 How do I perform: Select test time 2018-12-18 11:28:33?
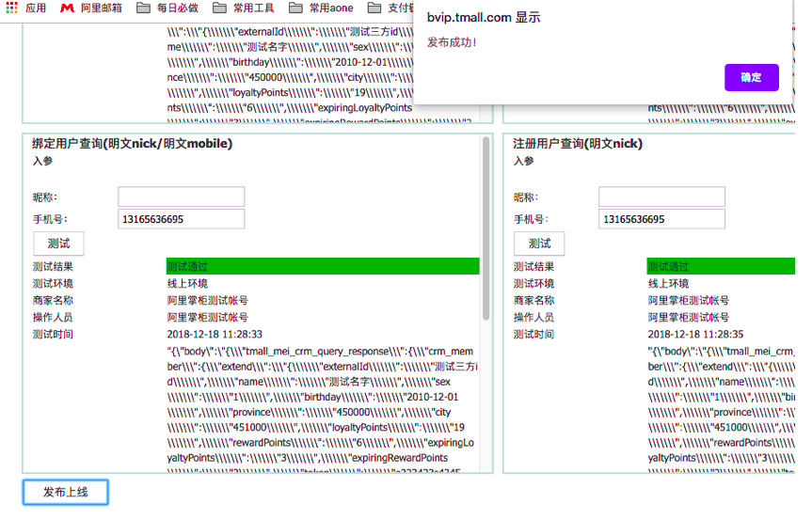point(215,335)
